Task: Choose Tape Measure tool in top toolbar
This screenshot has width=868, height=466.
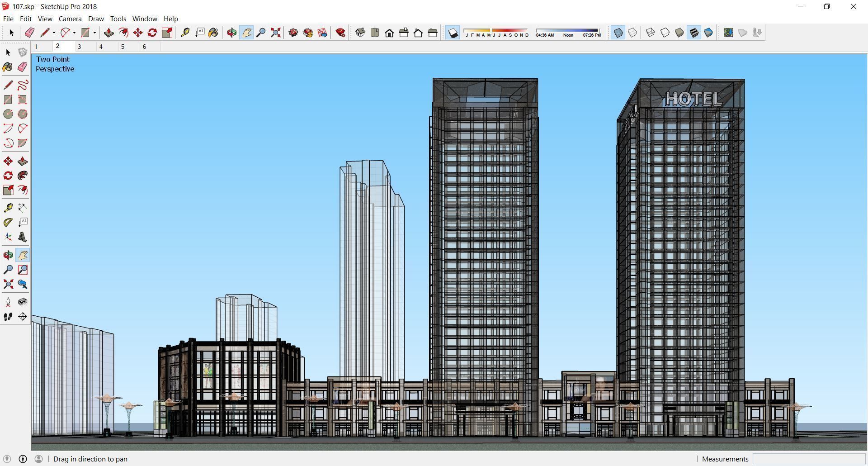Action: coord(185,33)
